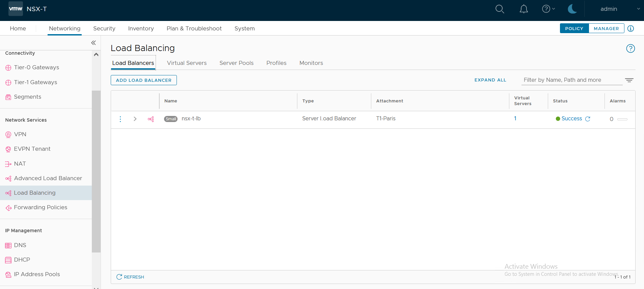This screenshot has width=644, height=289.
Task: Open the top bar help dropdown
Action: (x=548, y=9)
